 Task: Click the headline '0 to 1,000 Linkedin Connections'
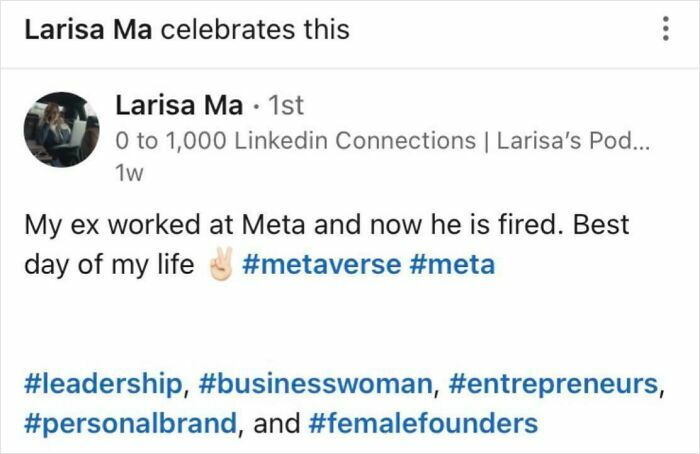point(296,141)
